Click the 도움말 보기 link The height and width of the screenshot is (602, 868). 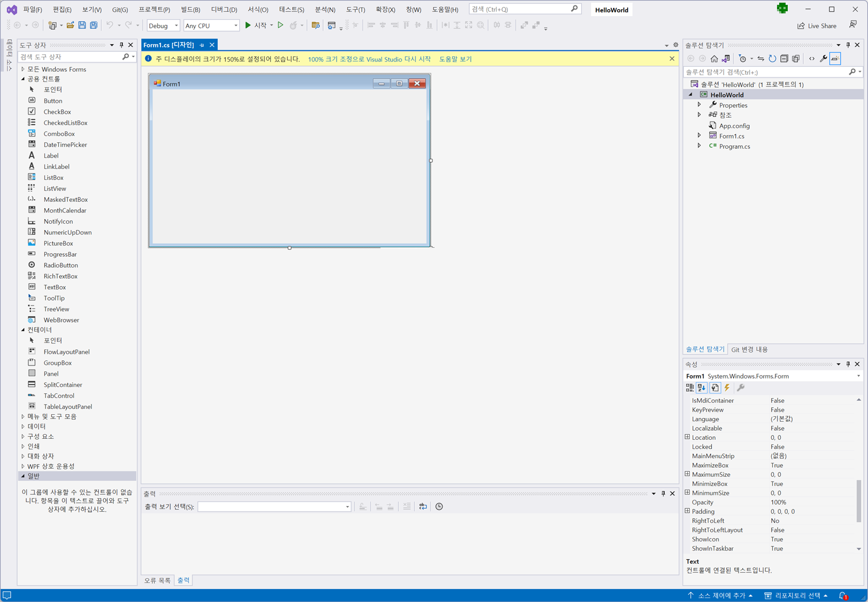[x=455, y=59]
